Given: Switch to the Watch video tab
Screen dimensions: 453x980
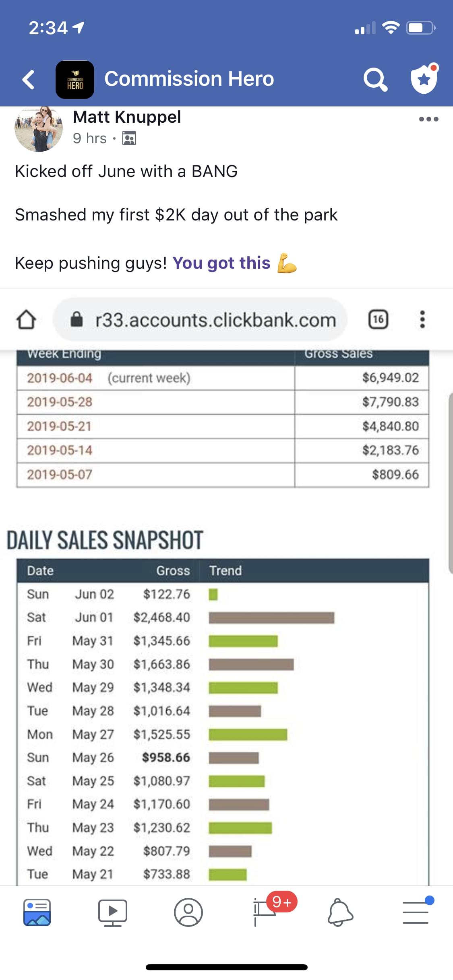Looking at the screenshot, I should point(113,912).
